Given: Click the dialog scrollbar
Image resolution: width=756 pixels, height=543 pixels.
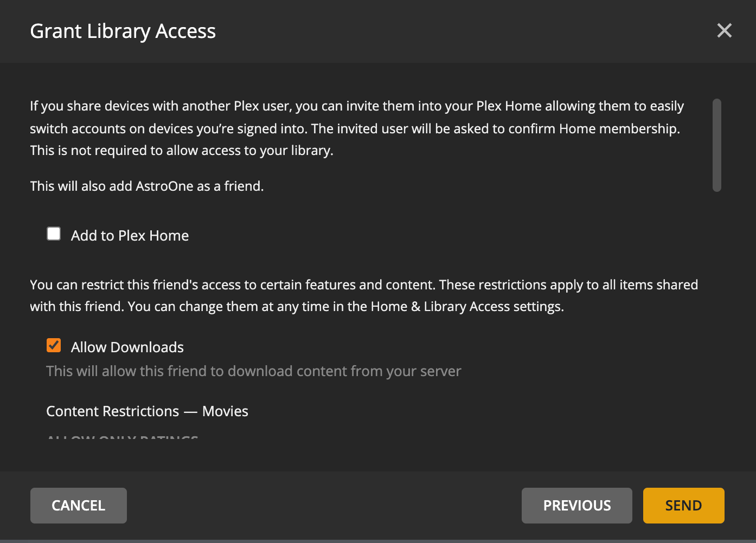Looking at the screenshot, I should coord(716,144).
